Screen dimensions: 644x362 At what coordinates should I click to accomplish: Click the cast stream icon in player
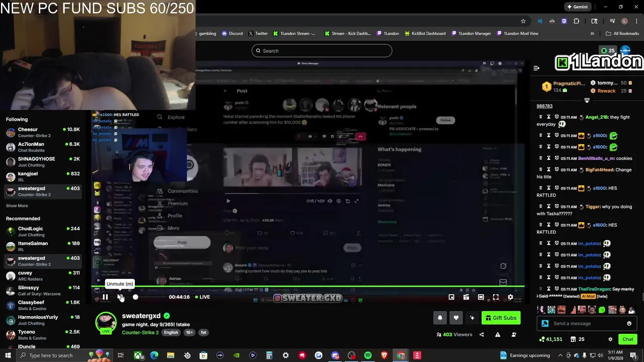[x=466, y=297]
